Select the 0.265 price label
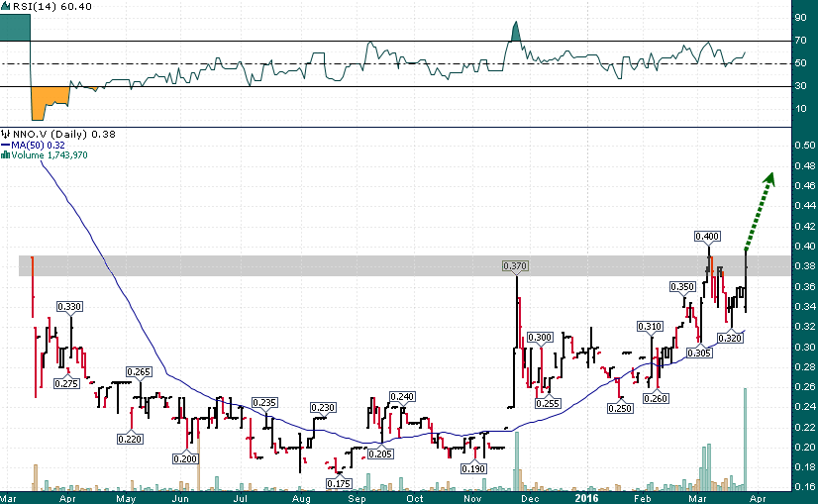 pos(139,372)
